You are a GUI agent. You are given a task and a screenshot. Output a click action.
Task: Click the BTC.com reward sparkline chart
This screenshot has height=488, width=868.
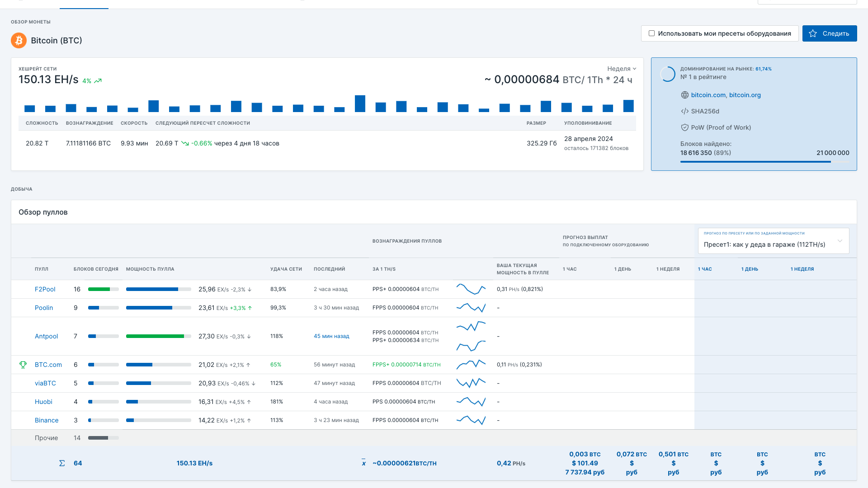pos(471,364)
